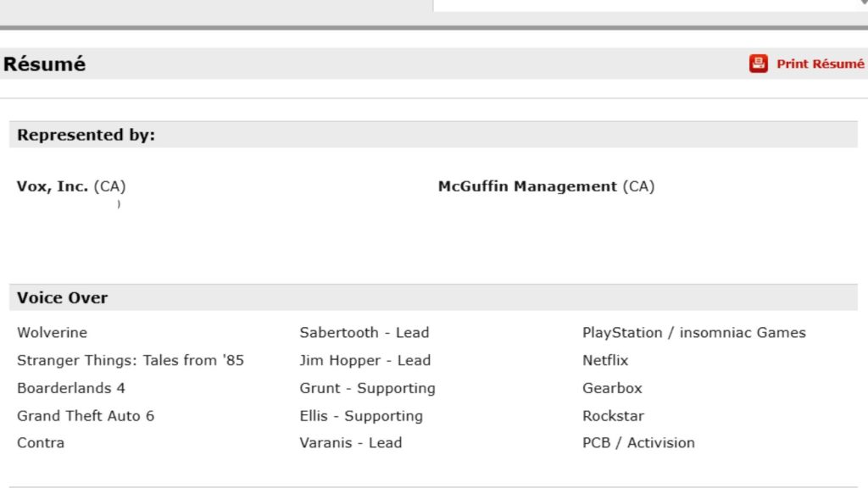868x488 pixels.
Task: Click the red print icon
Action: (x=759, y=64)
